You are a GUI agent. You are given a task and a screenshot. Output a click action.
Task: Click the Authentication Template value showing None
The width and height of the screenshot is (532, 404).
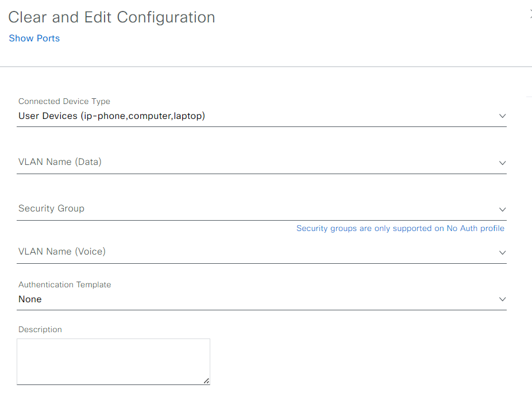(x=30, y=299)
